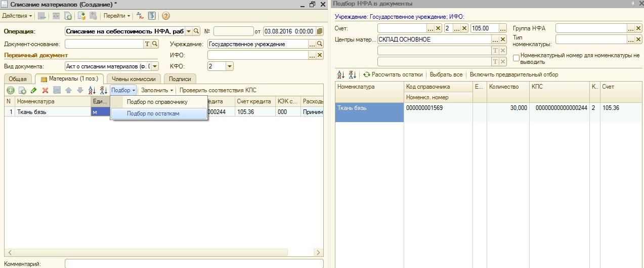644x268 pixels.
Task: Open the Подбор dropdown button
Action: [x=123, y=90]
